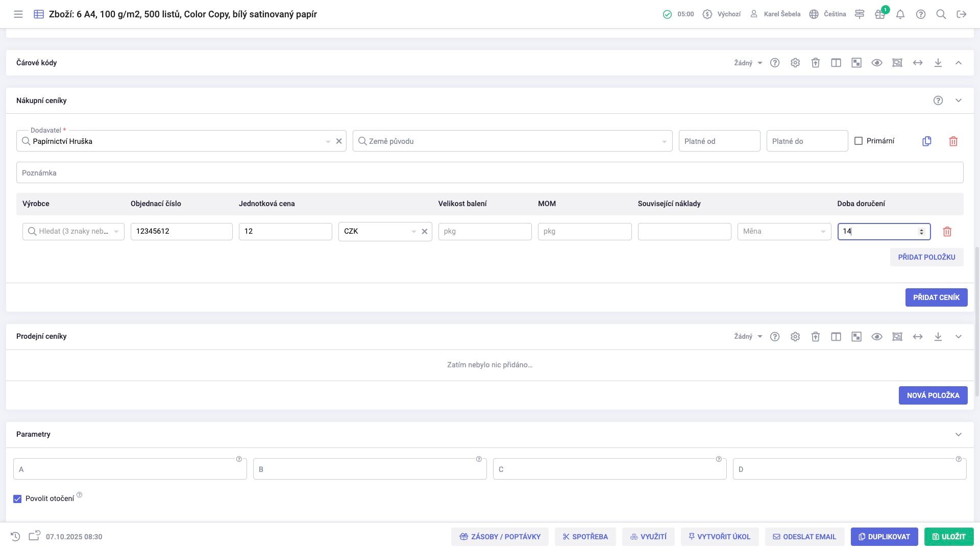Open the hamburger main menu
The width and height of the screenshot is (980, 551).
[18, 14]
